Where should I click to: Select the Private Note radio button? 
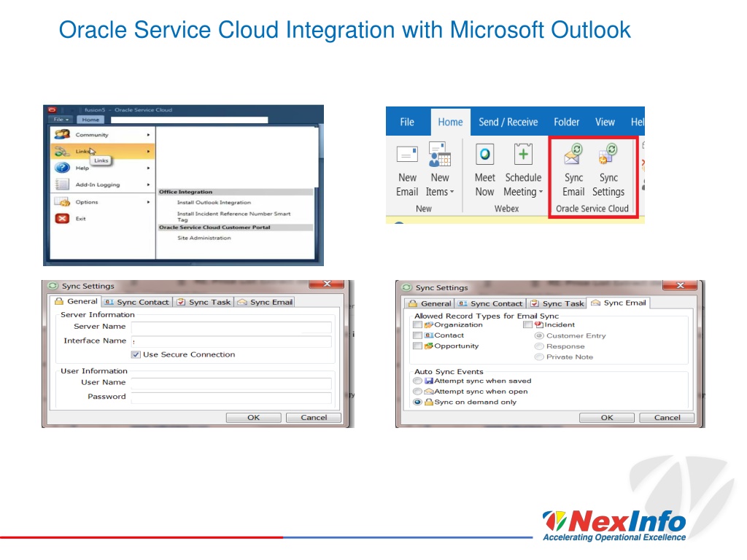pyautogui.click(x=539, y=357)
